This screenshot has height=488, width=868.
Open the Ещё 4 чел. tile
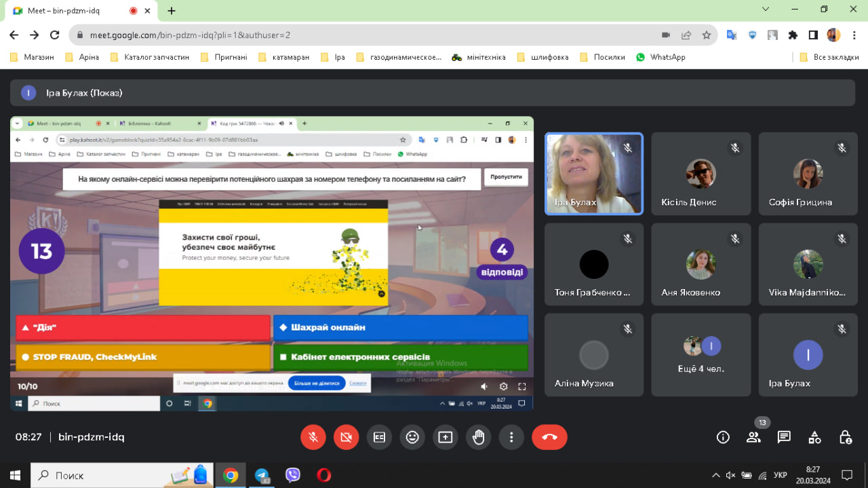701,354
